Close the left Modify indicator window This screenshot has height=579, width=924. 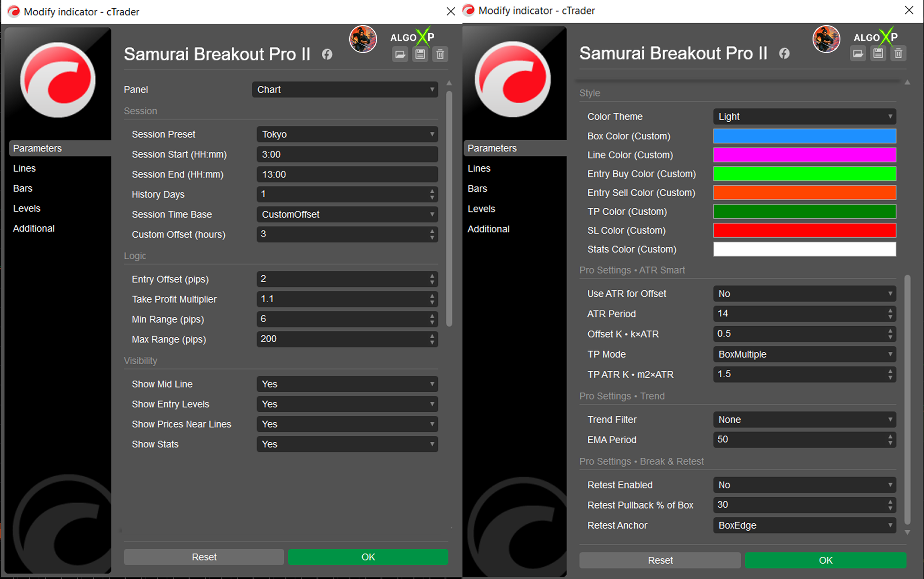tap(450, 12)
